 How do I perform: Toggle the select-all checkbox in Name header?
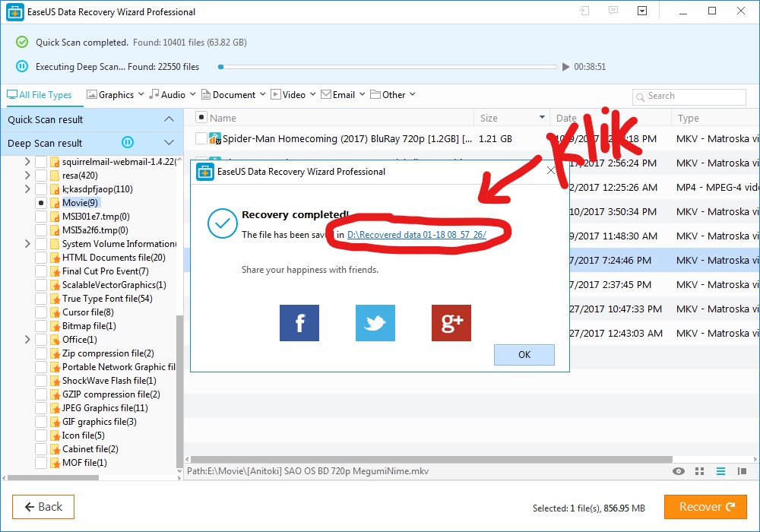tap(201, 117)
